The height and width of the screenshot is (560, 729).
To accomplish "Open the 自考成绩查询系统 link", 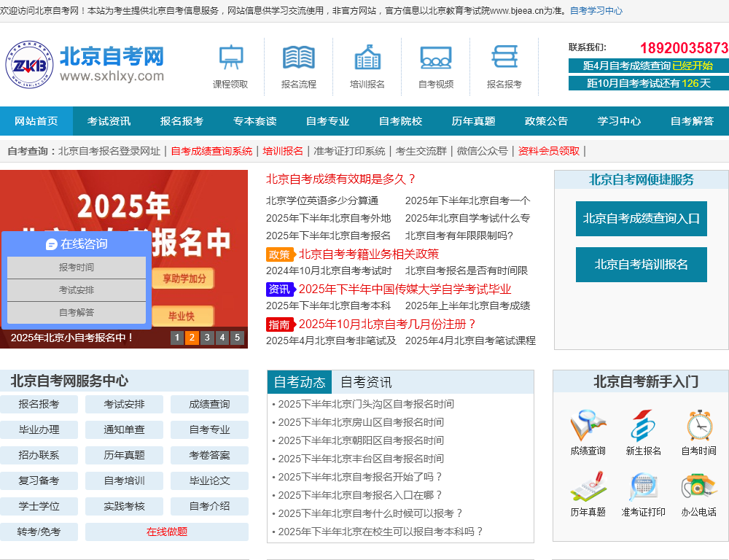I will (211, 151).
